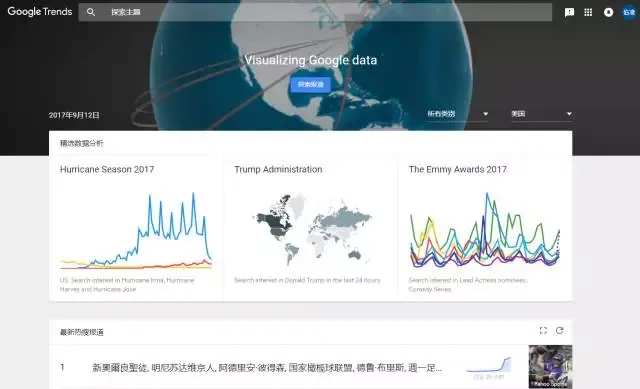Open the Trump Administration card
Viewport: 640px width, 389px height.
[x=311, y=228]
